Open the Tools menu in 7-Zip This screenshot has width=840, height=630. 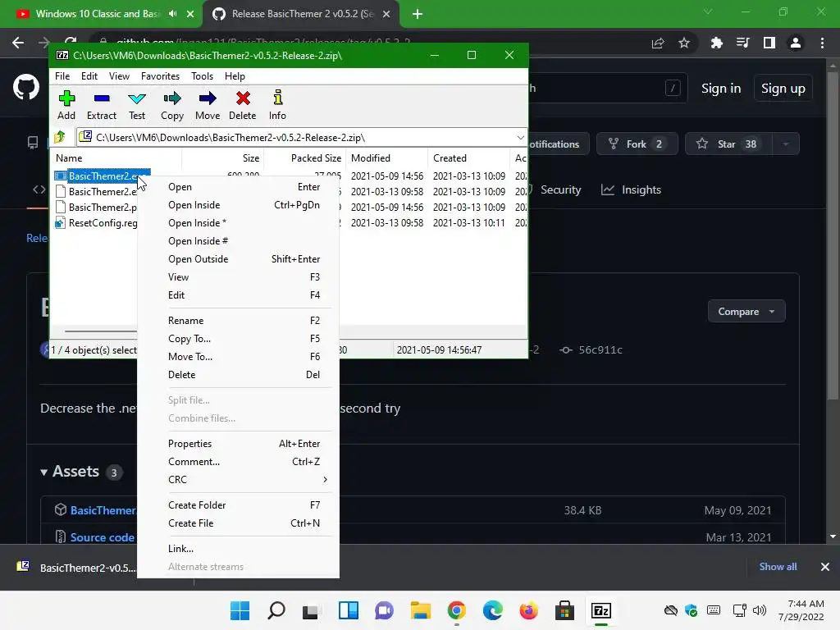(202, 76)
